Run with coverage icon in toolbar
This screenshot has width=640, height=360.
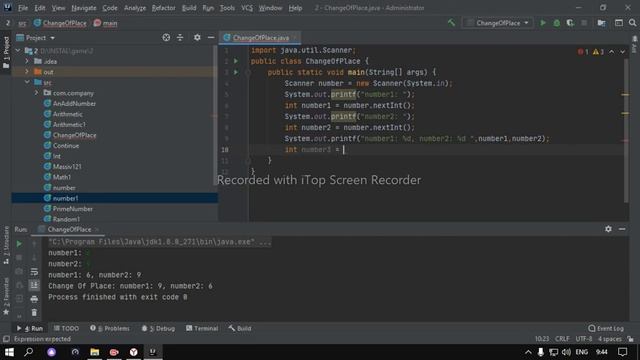click(570, 23)
